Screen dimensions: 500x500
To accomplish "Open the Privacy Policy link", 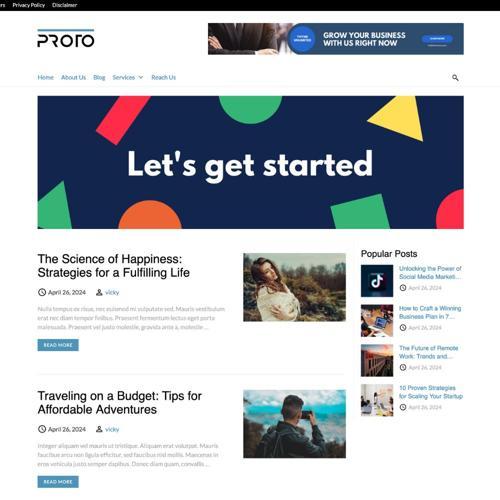I will pyautogui.click(x=29, y=5).
